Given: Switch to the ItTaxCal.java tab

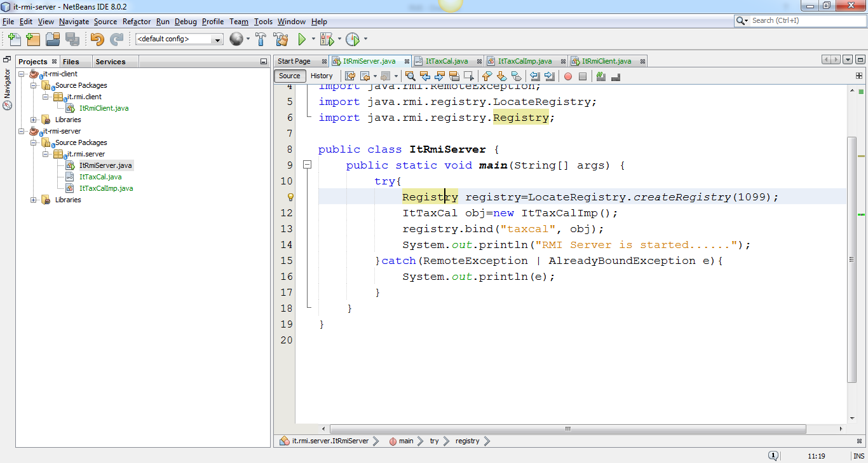Looking at the screenshot, I should 447,61.
